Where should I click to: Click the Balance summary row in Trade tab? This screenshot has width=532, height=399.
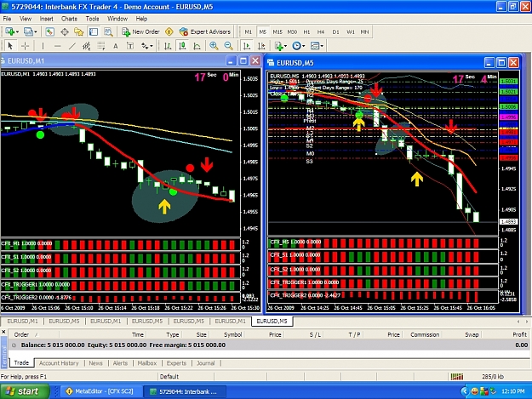(x=268, y=345)
